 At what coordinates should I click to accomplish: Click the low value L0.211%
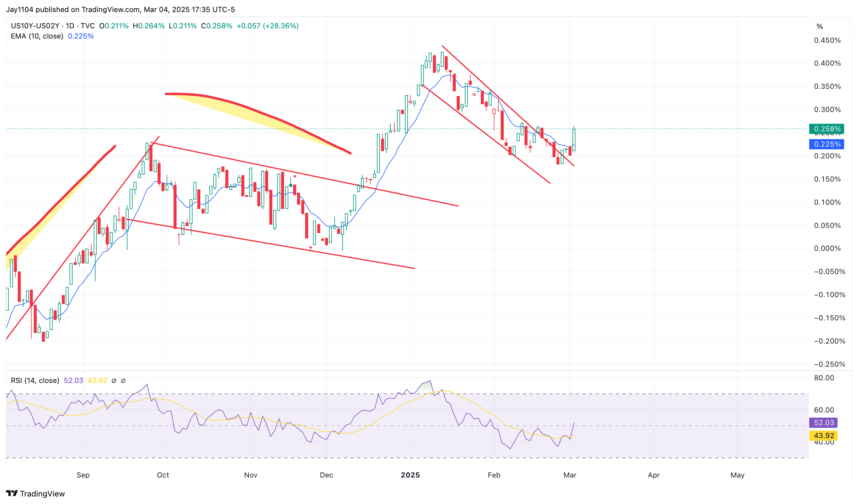183,26
